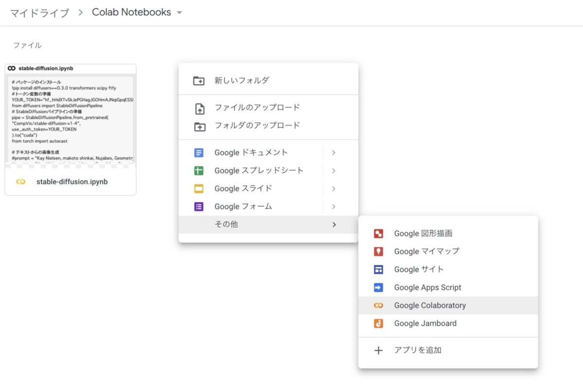
Task: Click the Colab logo in thumbnail header
Action: point(12,68)
